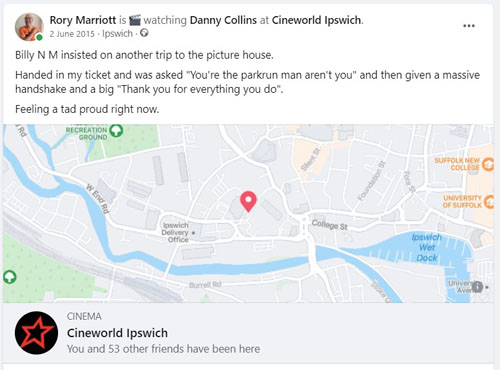500x370 pixels.
Task: Click the film clapperboard watching icon
Action: [x=135, y=20]
